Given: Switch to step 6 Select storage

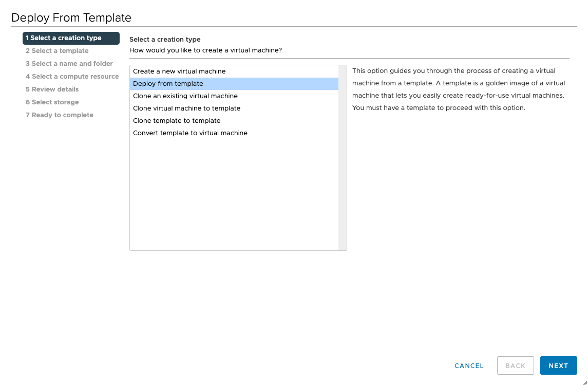Looking at the screenshot, I should (x=52, y=102).
